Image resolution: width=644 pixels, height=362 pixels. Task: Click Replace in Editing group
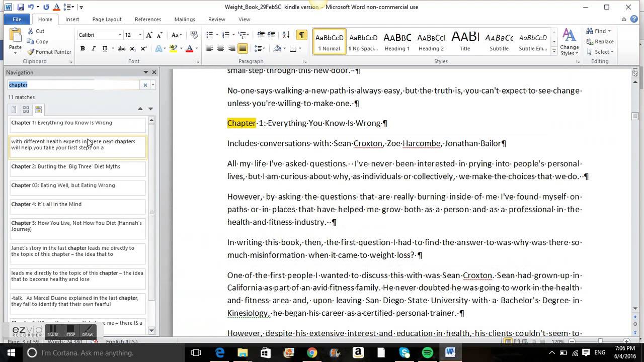[600, 41]
